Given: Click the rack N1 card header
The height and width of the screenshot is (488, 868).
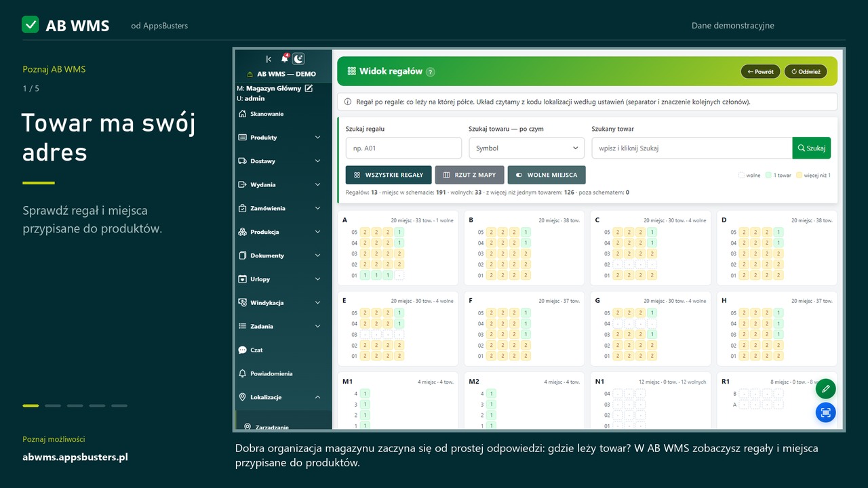Looking at the screenshot, I should pyautogui.click(x=651, y=382).
